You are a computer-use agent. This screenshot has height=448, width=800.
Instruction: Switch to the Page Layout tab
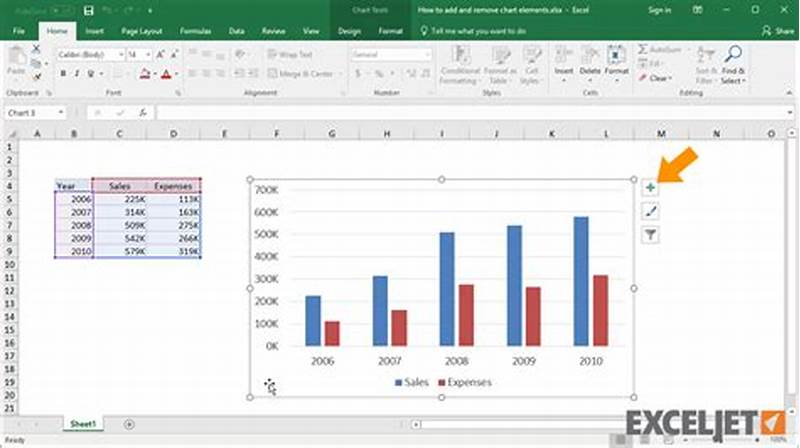(141, 31)
